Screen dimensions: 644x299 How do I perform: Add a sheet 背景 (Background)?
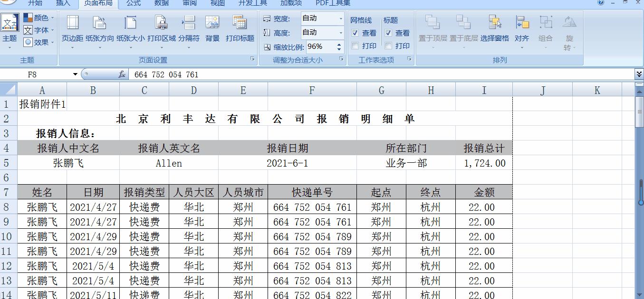(212, 26)
